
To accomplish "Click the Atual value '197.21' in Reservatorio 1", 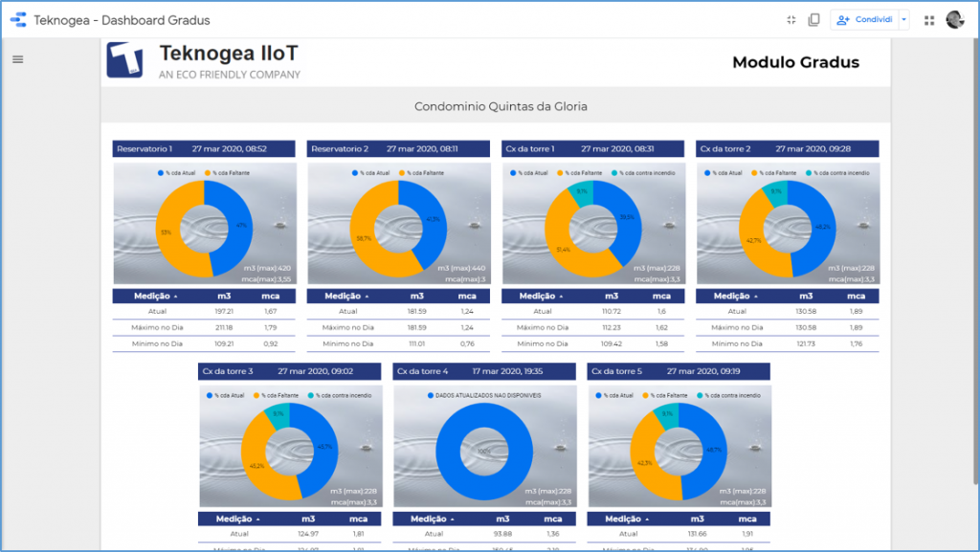I will tap(224, 311).
